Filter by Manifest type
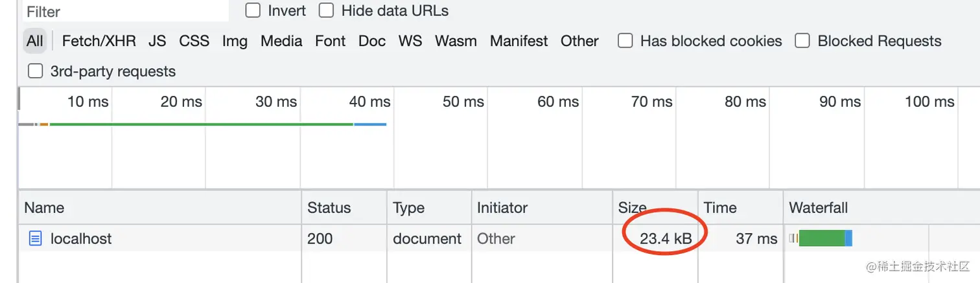The height and width of the screenshot is (283, 980). (x=519, y=41)
